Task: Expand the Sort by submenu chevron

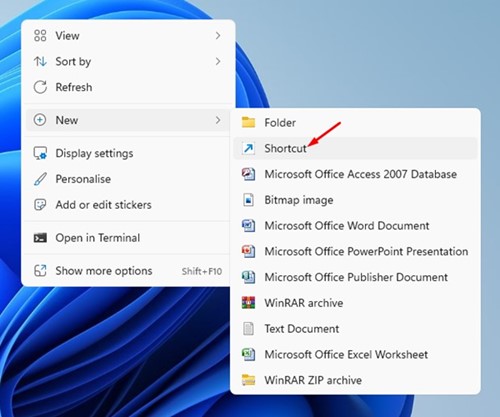Action: 218,61
